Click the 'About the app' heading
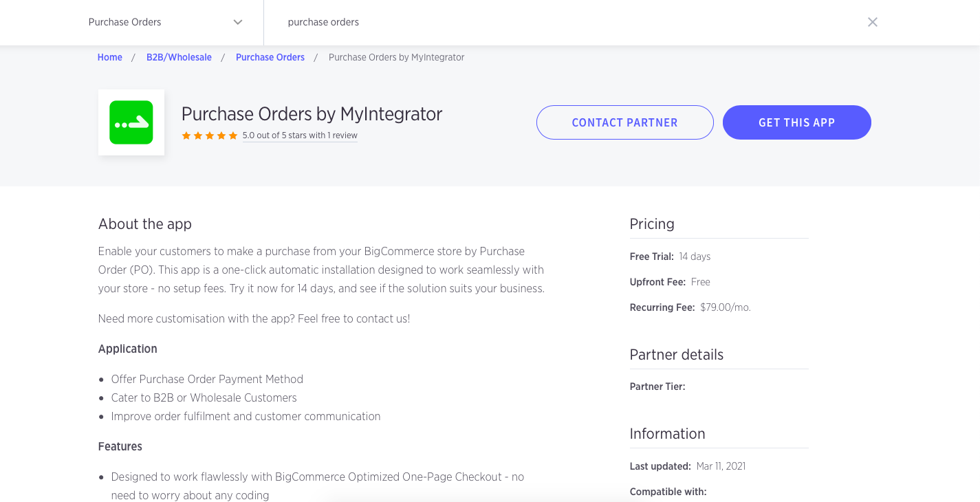This screenshot has width=980, height=502. [x=145, y=224]
